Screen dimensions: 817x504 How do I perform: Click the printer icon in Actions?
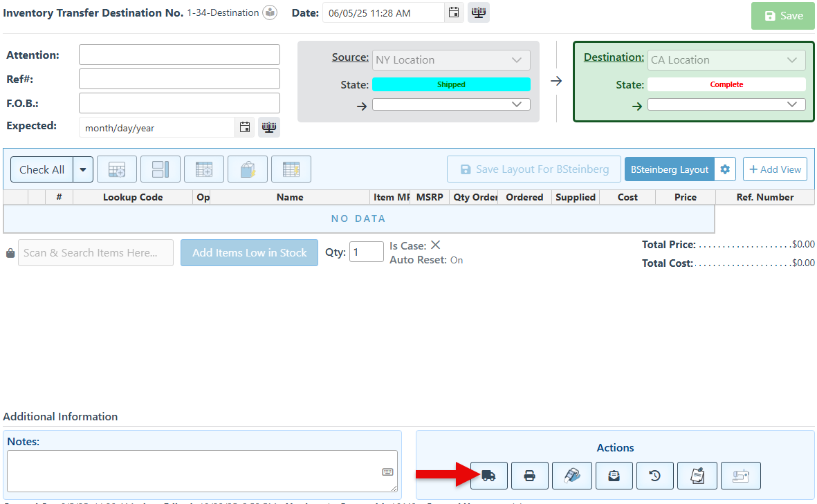coord(530,476)
